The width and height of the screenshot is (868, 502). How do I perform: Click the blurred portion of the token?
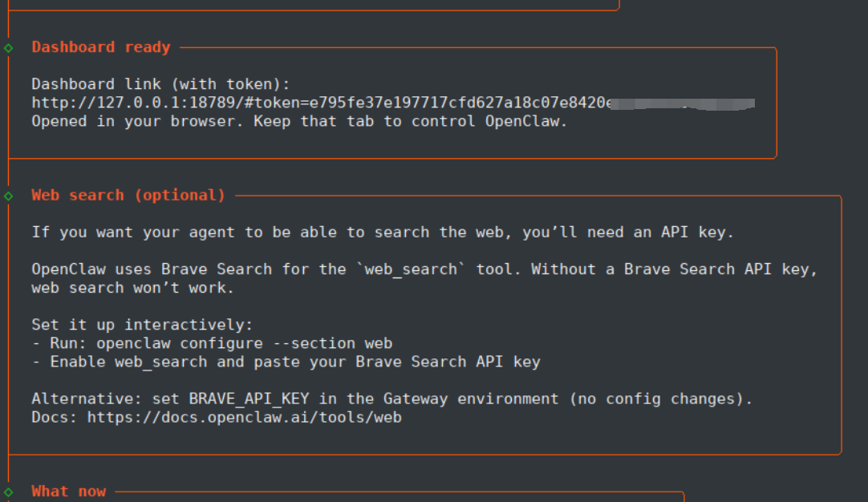point(682,103)
